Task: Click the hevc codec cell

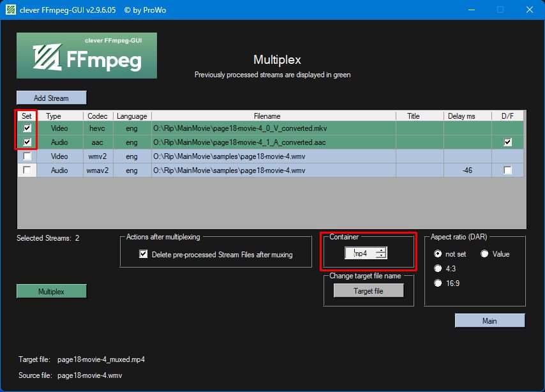Action: [98, 128]
